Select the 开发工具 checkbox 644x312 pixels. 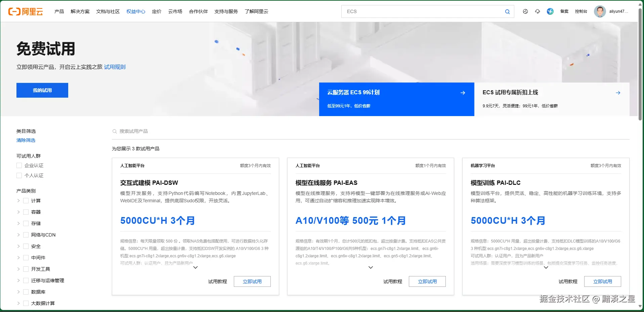[26, 269]
